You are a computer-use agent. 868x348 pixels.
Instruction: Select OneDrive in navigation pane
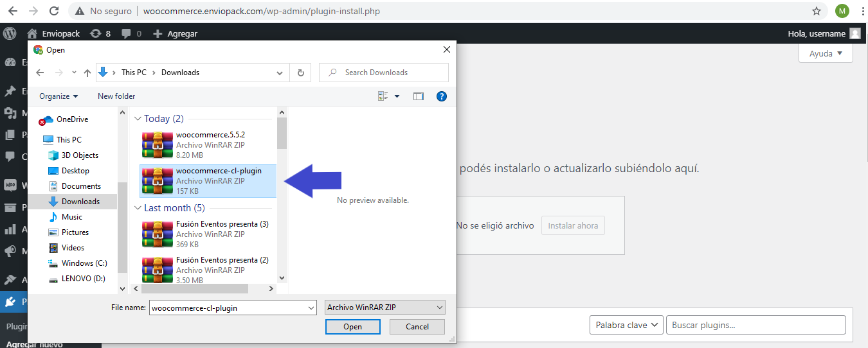click(x=72, y=119)
